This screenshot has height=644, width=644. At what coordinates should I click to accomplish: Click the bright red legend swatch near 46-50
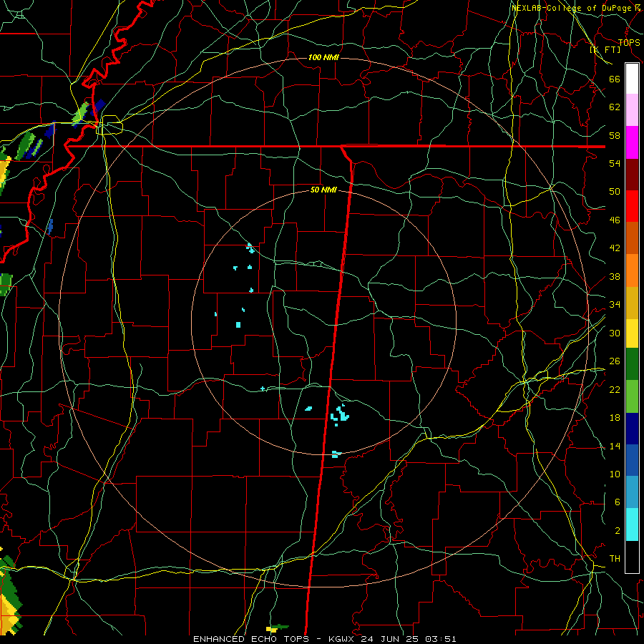(x=632, y=206)
